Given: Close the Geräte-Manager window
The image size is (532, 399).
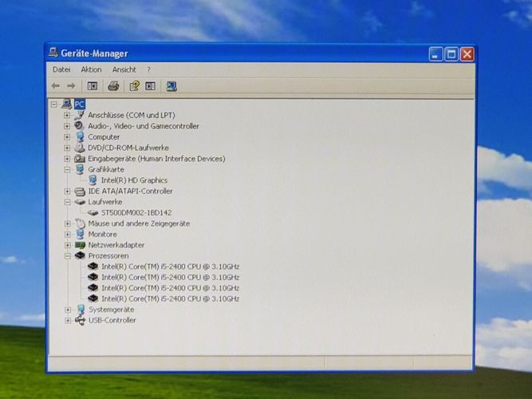Looking at the screenshot, I should pyautogui.click(x=467, y=54).
